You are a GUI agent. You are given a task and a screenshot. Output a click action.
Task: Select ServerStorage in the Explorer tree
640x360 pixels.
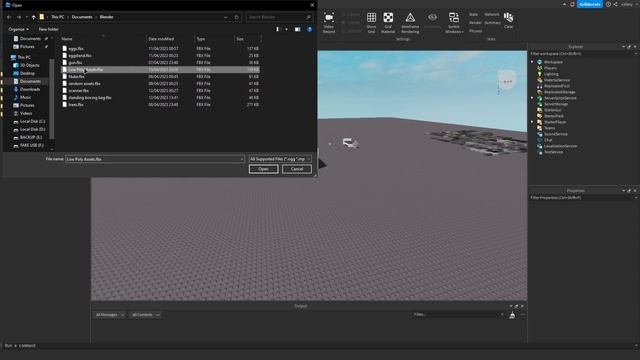coord(556,104)
